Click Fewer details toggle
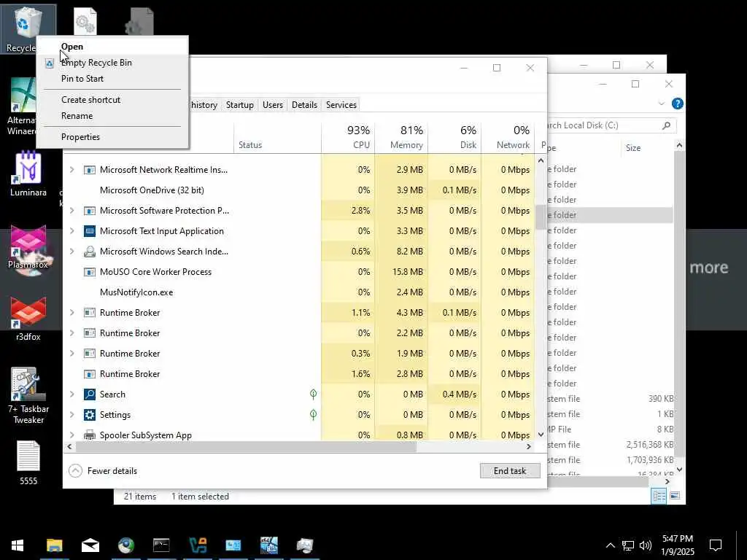747x560 pixels. tap(103, 470)
